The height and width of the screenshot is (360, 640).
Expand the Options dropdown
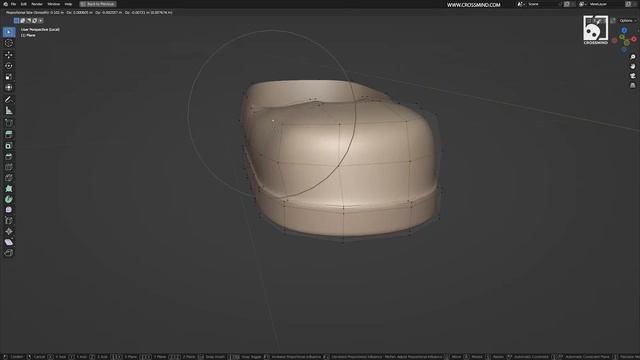(x=627, y=20)
